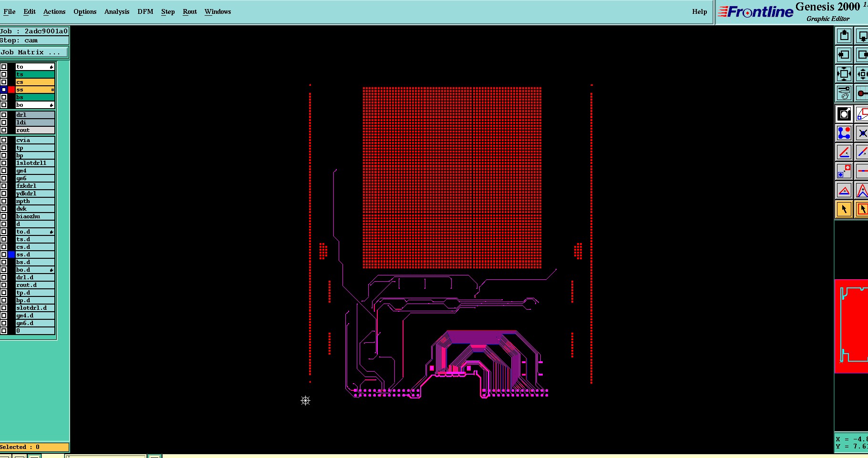Image resolution: width=868 pixels, height=458 pixels.
Task: Open the Windows menu
Action: 218,11
